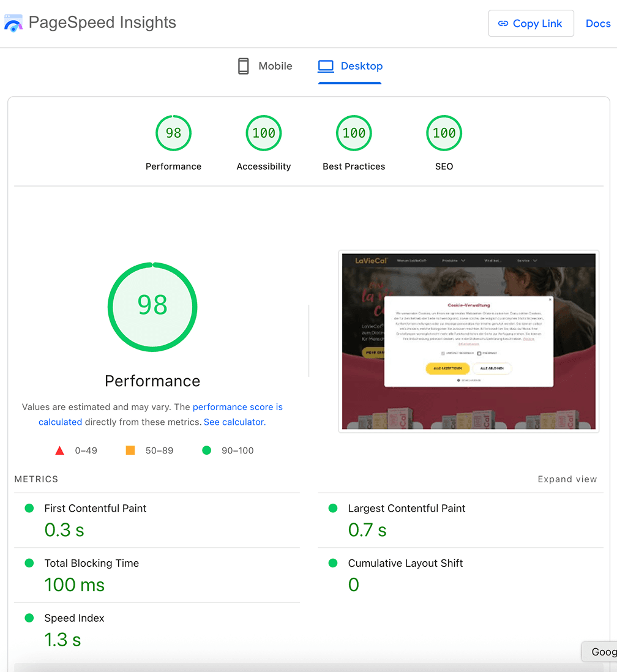Click the Desktop monitor icon
Viewport: 617px width, 672px height.
click(326, 66)
